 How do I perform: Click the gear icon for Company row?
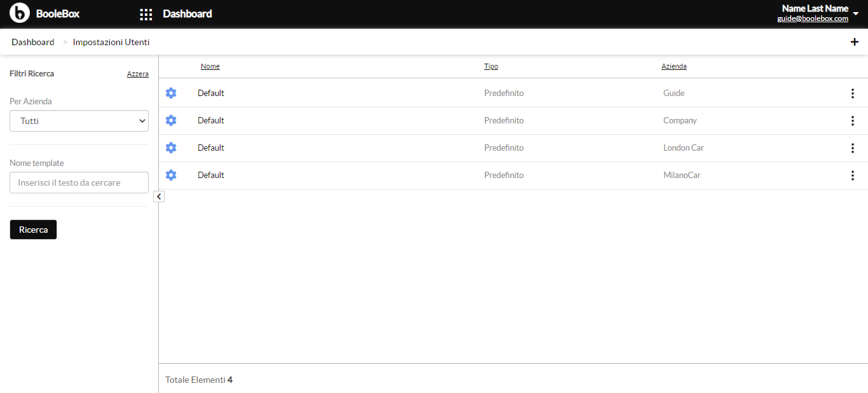[x=171, y=120]
